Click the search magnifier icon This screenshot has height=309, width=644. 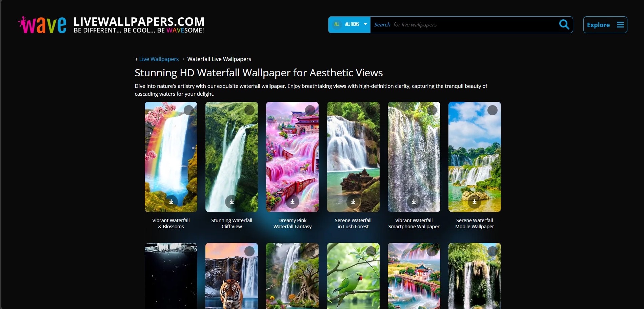click(x=564, y=24)
